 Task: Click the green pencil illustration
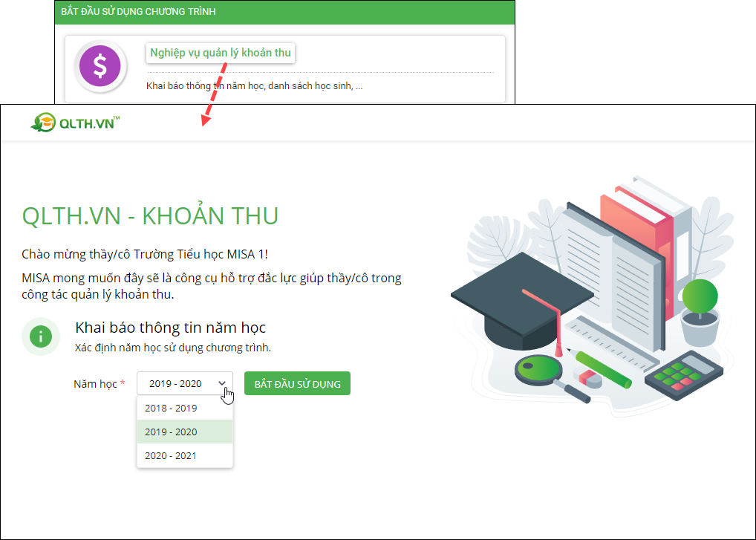coord(603,370)
